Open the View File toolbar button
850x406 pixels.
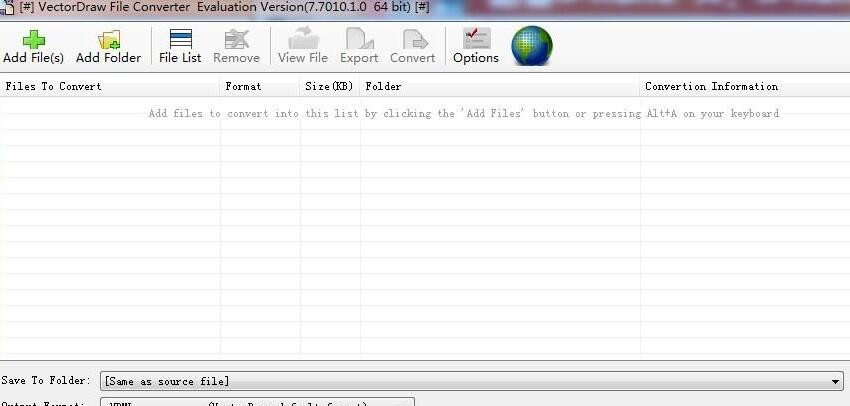click(302, 47)
